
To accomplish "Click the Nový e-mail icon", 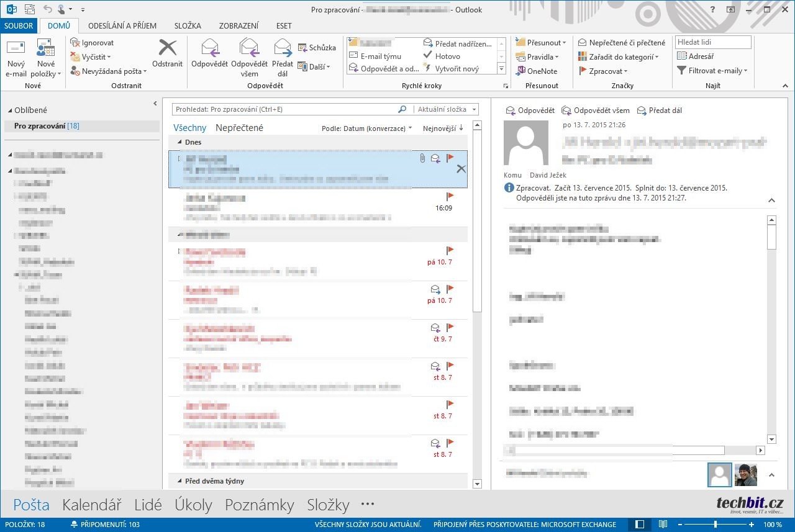I will [x=16, y=50].
